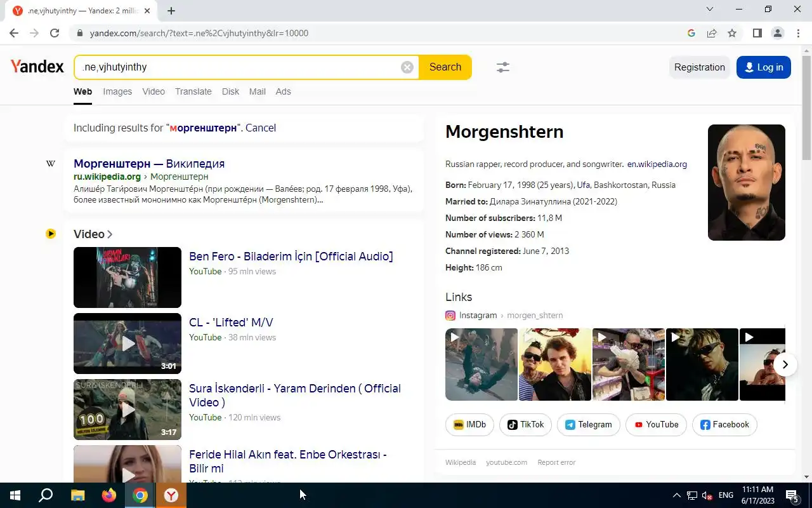Click the Log in button
This screenshot has height=508, width=812.
[x=763, y=67]
